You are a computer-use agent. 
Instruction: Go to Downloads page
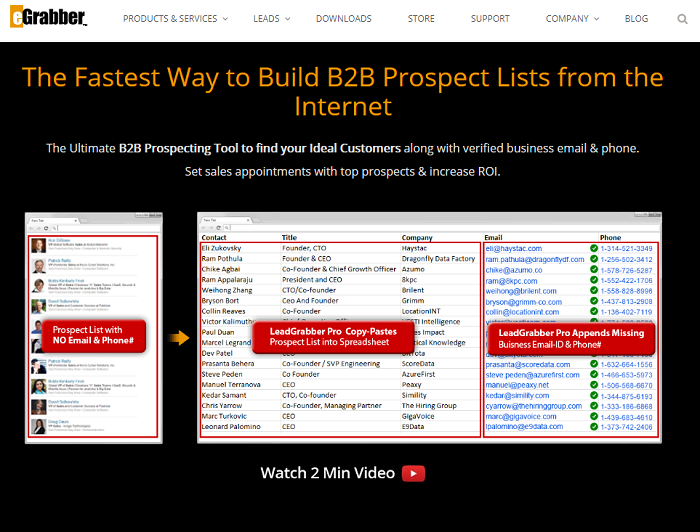click(344, 19)
